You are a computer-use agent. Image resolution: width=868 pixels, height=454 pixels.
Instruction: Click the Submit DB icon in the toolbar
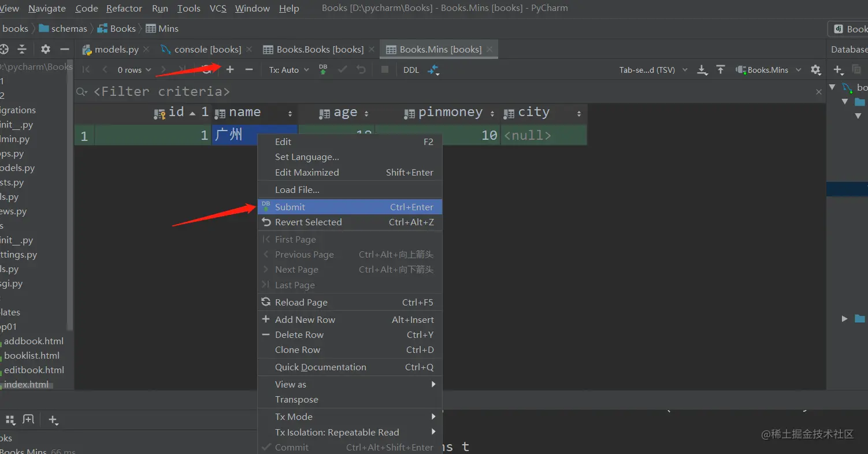pos(323,70)
